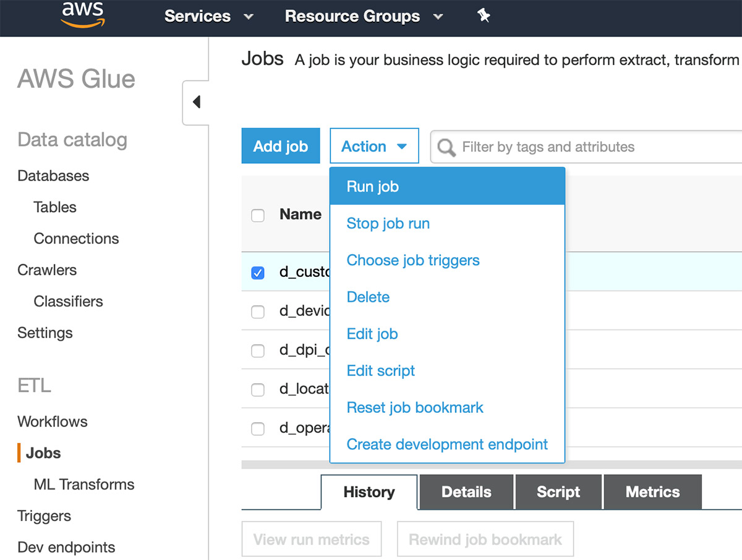The image size is (742, 560).
Task: Toggle the Action dropdown button
Action: (374, 146)
